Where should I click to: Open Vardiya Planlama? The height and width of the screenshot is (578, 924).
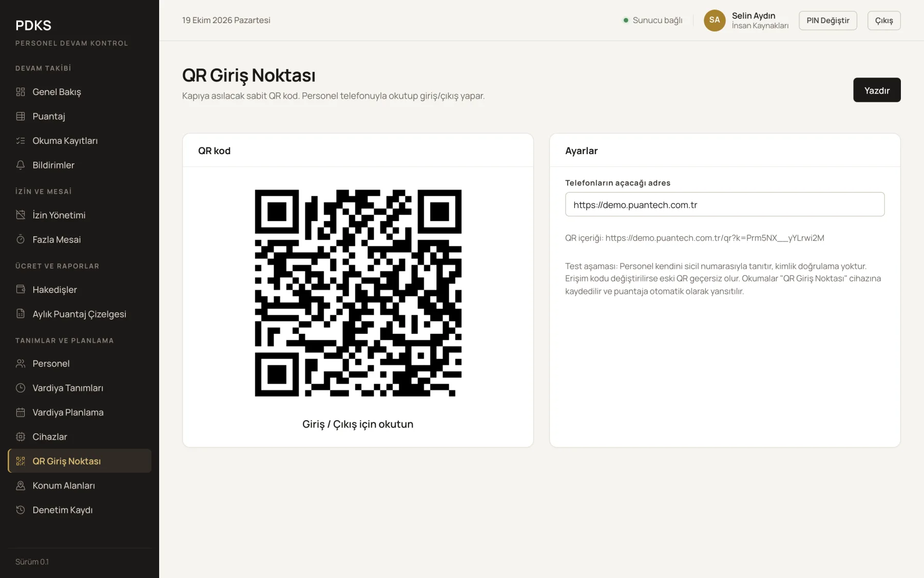[x=80, y=413]
